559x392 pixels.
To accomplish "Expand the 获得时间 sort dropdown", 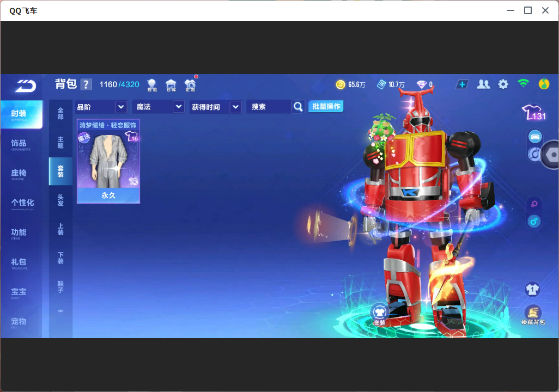I will coord(235,107).
